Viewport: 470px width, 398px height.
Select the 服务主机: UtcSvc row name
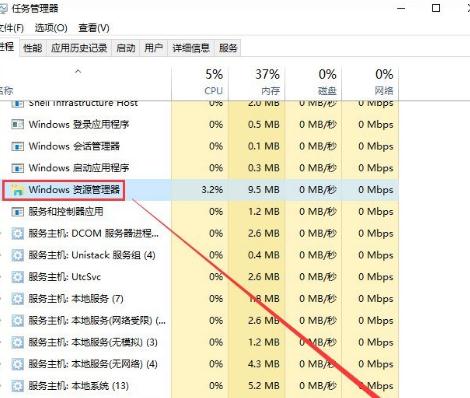coord(64,277)
